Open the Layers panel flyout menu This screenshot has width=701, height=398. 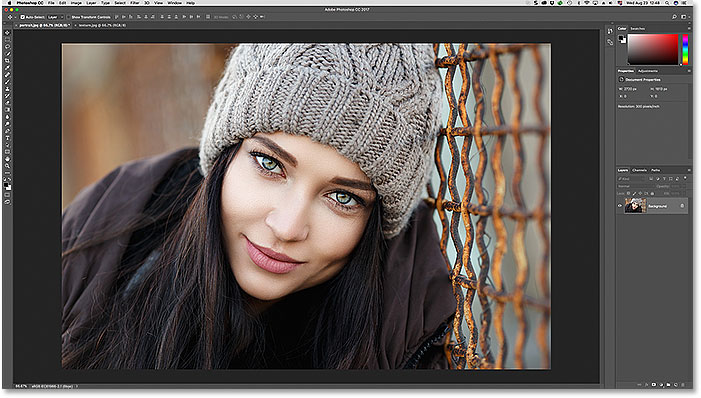pyautogui.click(x=689, y=170)
